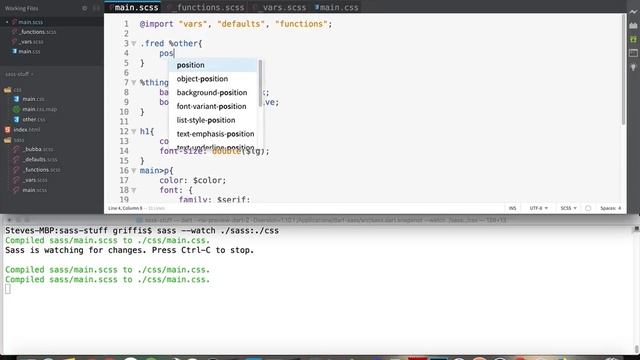Viewport: 640px width, 360px height.
Task: Click the css folder icon
Action: click(7, 90)
